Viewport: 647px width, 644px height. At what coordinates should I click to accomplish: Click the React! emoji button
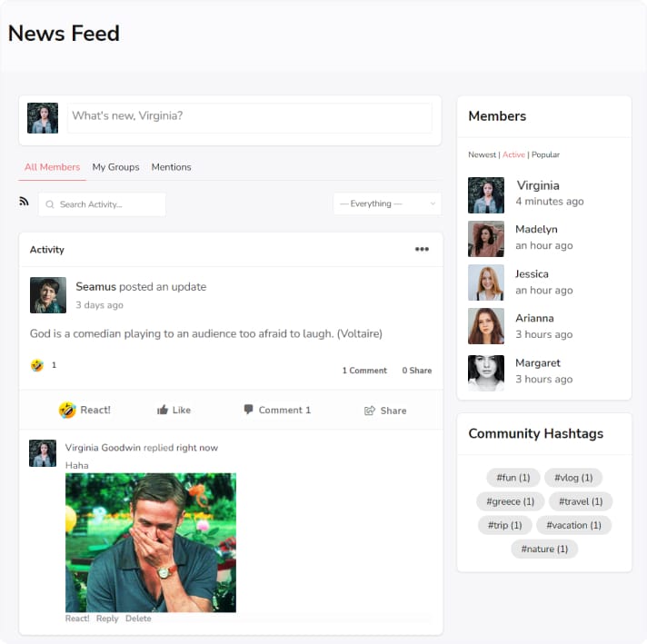[x=85, y=411]
